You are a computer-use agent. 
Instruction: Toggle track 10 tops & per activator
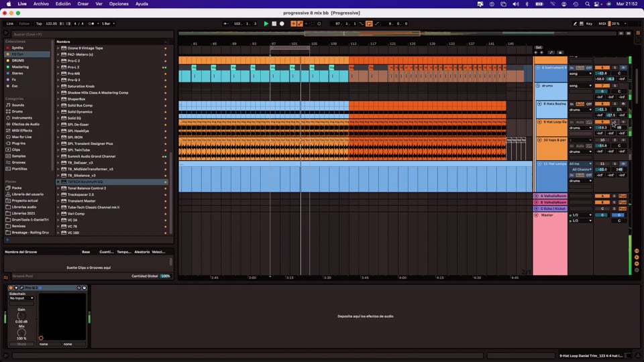(x=602, y=140)
